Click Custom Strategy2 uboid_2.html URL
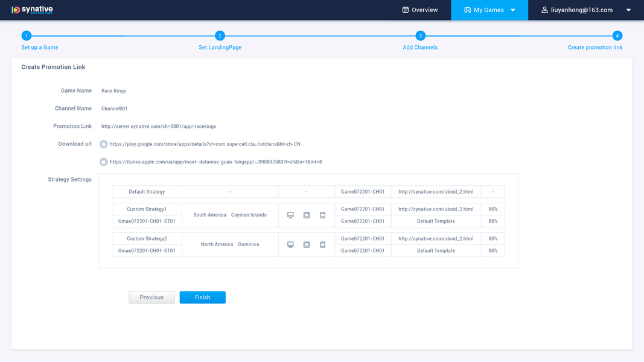 pos(436,238)
